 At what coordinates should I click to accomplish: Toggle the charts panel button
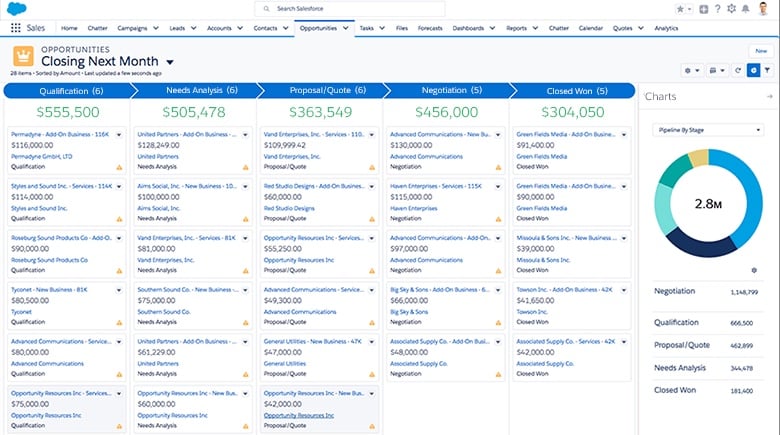click(x=754, y=71)
